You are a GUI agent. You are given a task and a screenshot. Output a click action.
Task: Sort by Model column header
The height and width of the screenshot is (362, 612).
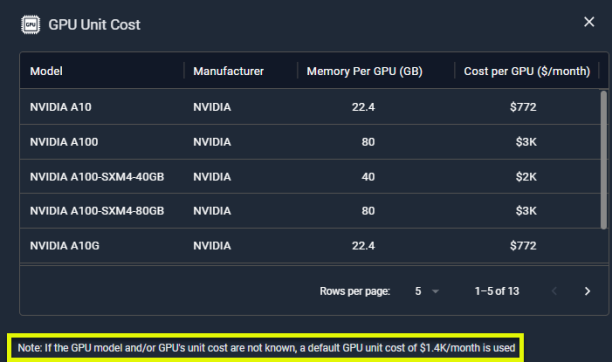click(x=46, y=71)
